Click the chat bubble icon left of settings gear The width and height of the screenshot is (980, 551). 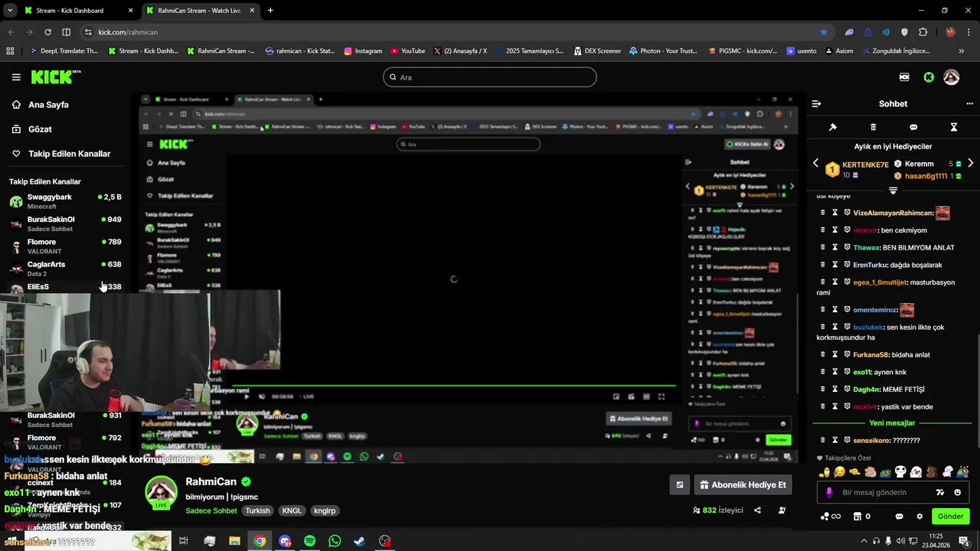tap(899, 517)
